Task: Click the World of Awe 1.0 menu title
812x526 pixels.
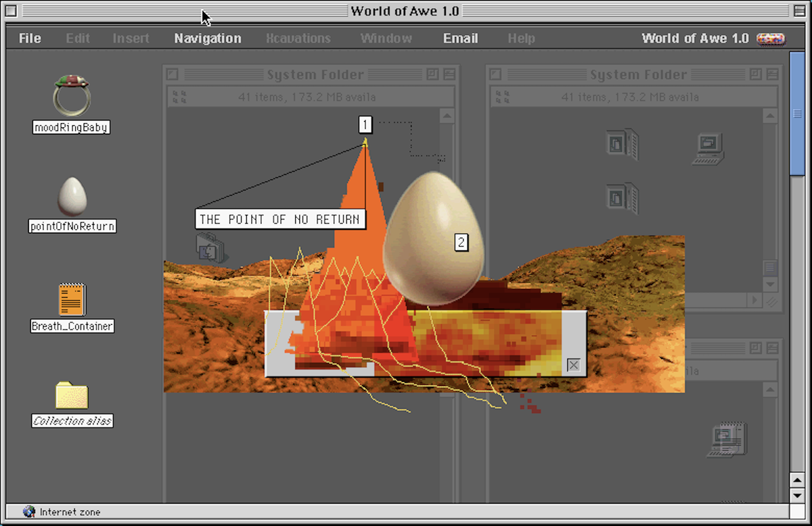Action: 695,39
